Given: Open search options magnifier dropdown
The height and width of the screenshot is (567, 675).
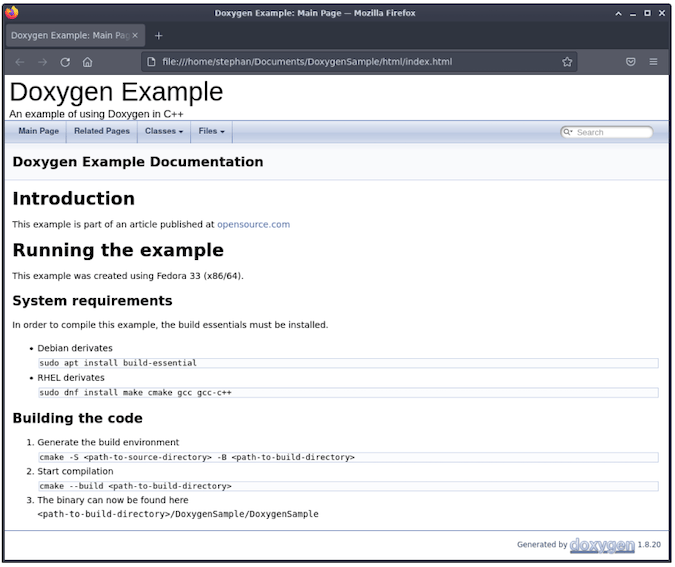Looking at the screenshot, I should pyautogui.click(x=567, y=132).
